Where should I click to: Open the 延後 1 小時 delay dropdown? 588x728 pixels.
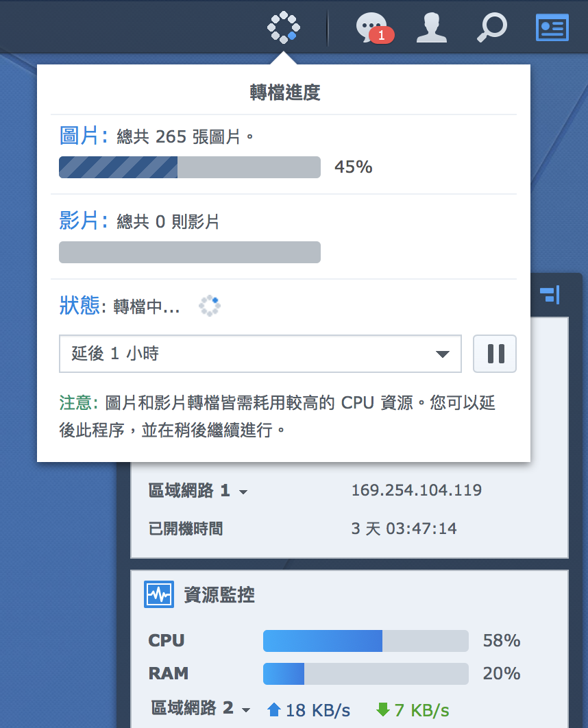pyautogui.click(x=260, y=354)
